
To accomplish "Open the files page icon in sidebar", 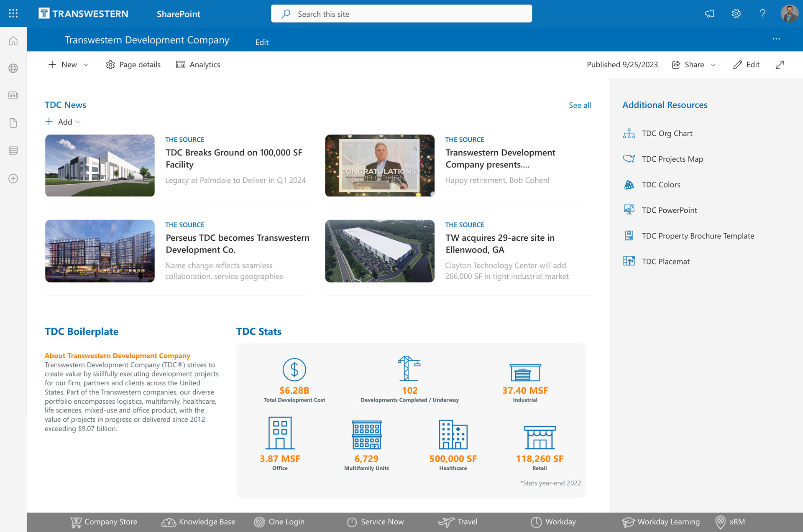I will pyautogui.click(x=13, y=123).
